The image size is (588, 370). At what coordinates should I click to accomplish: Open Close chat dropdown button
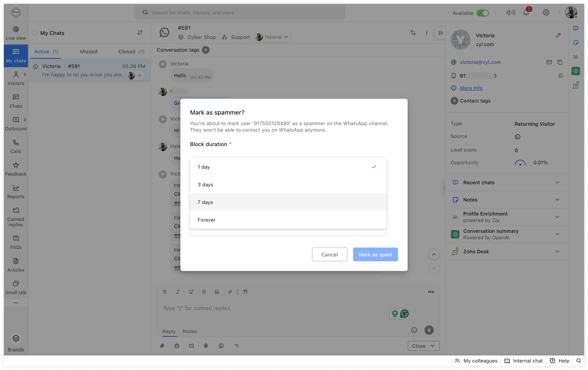[423, 346]
